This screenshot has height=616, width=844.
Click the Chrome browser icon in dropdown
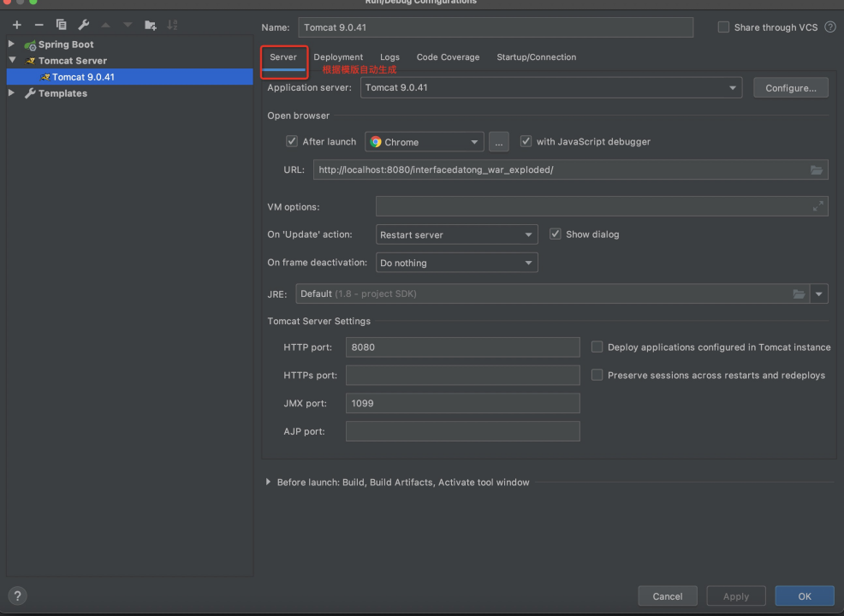[376, 141]
